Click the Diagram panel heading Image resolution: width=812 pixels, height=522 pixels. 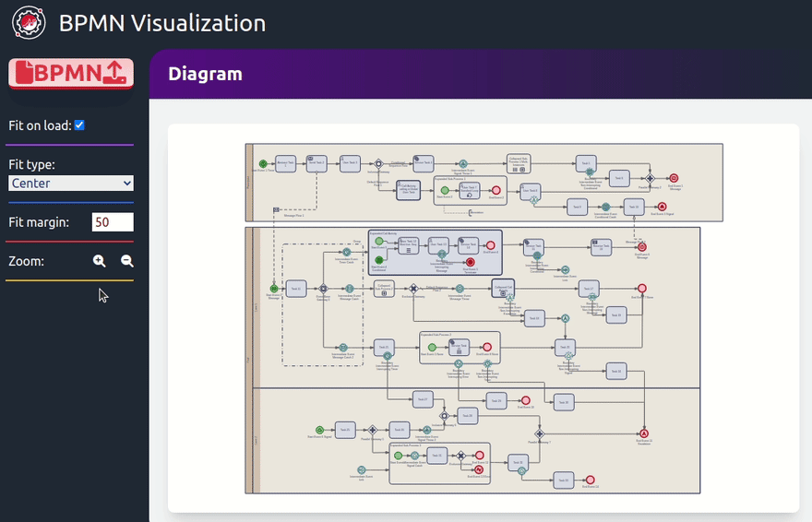pyautogui.click(x=205, y=74)
